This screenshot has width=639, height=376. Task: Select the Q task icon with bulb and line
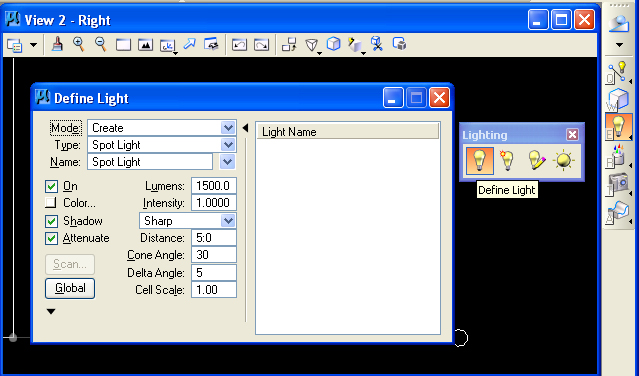point(618,73)
